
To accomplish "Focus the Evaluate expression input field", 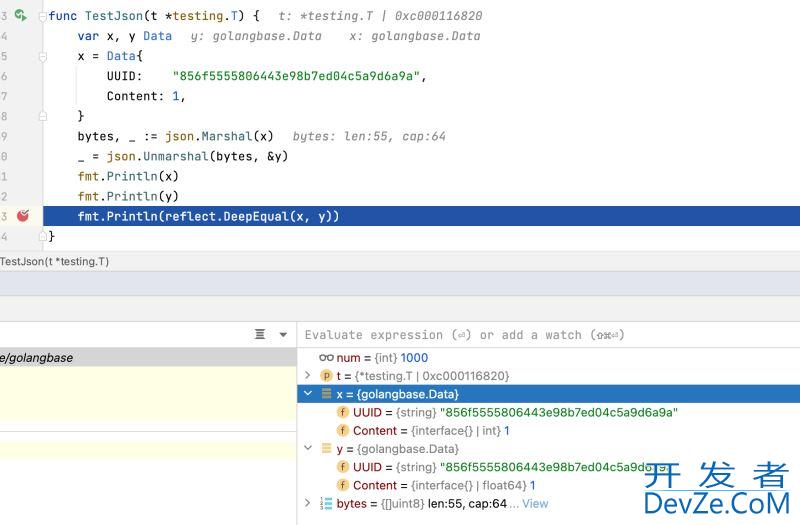I will click(x=548, y=335).
